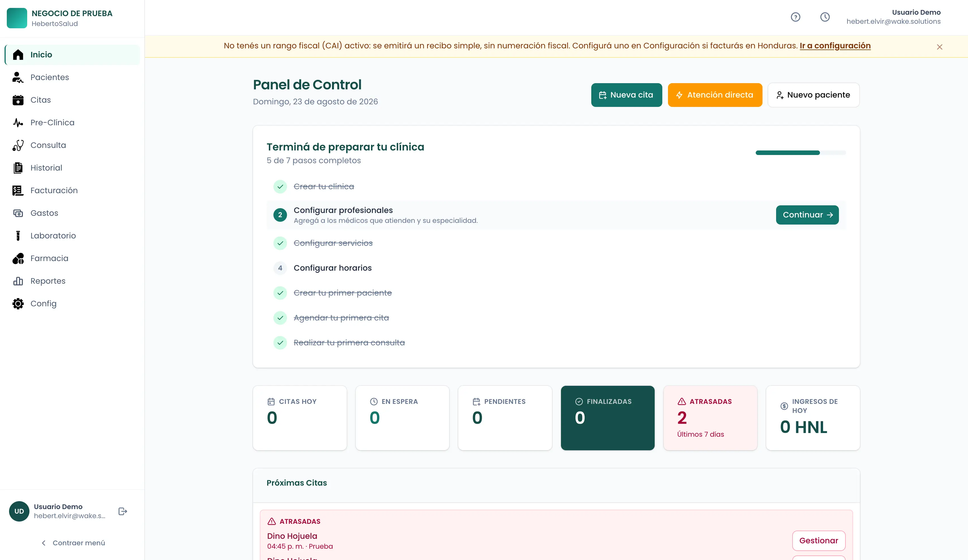Open the help question mark icon
This screenshot has width=968, height=560.
pyautogui.click(x=796, y=17)
